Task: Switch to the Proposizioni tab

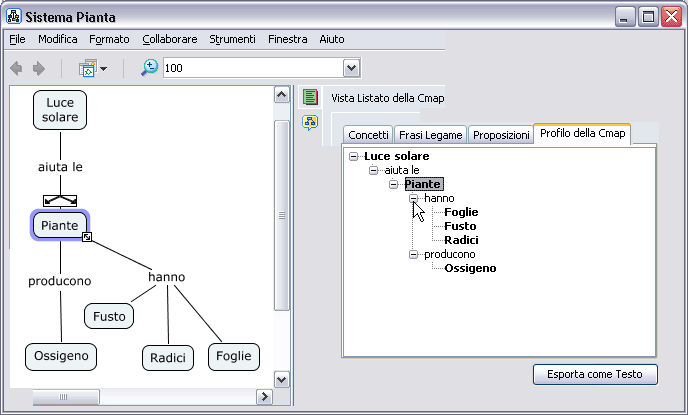Action: (501, 135)
